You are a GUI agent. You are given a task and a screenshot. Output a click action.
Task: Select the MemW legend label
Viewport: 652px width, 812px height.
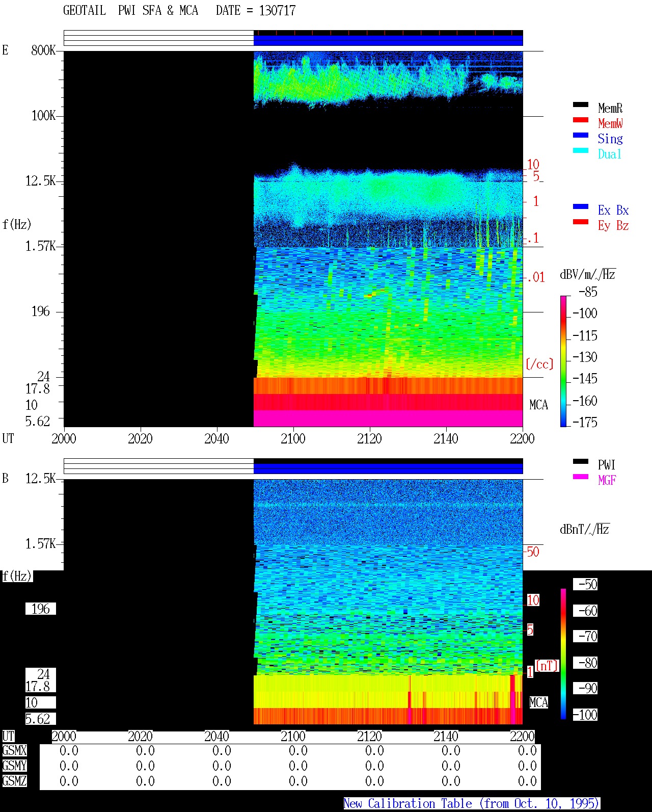tap(610, 123)
